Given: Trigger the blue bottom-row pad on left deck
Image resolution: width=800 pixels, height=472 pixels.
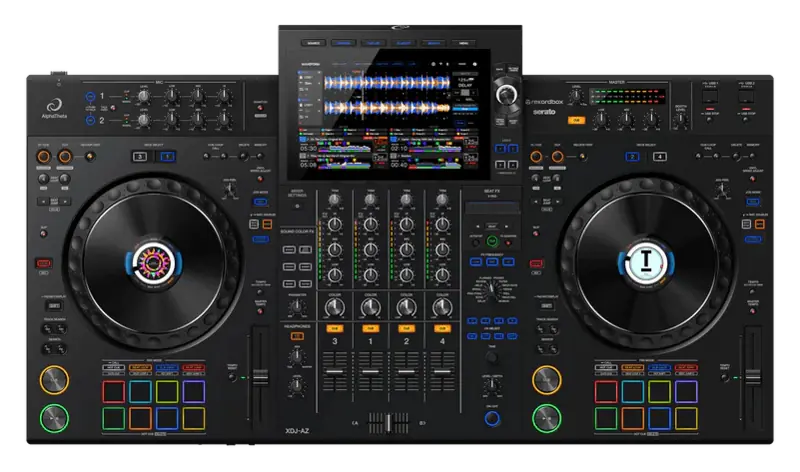Looking at the screenshot, I should [x=167, y=418].
